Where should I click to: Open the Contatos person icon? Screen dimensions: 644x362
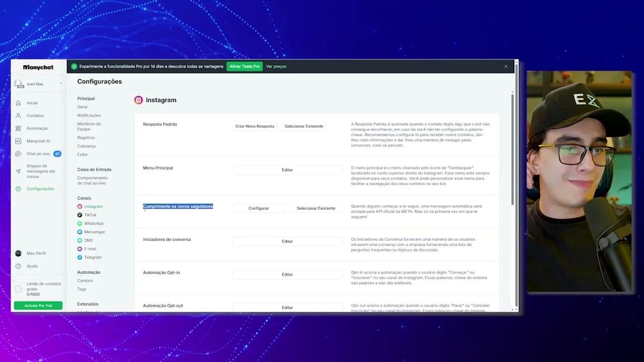[x=18, y=116]
